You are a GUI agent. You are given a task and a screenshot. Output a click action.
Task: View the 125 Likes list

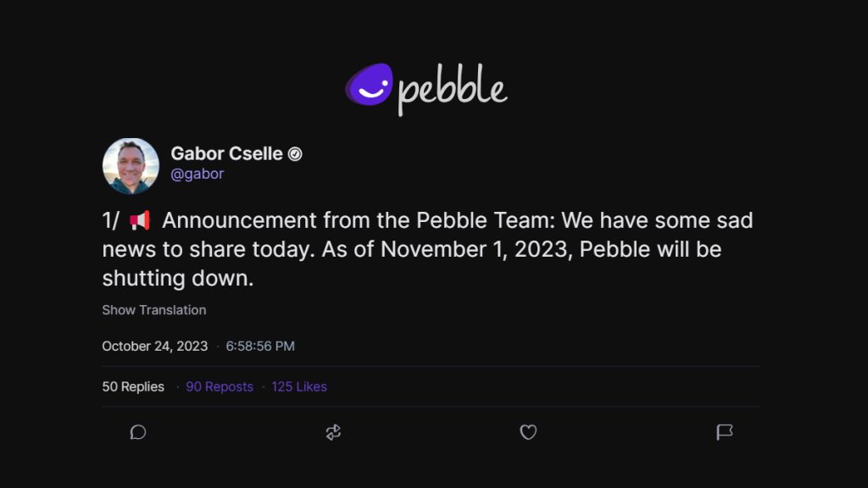[298, 386]
